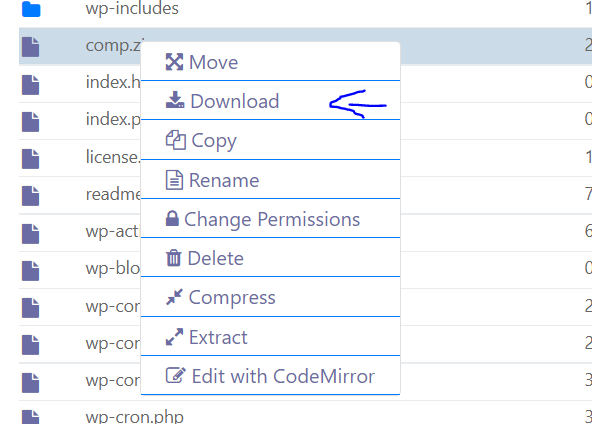Click the padlock icon for Change Permissions
Screen dimensions: 592x424
172,218
